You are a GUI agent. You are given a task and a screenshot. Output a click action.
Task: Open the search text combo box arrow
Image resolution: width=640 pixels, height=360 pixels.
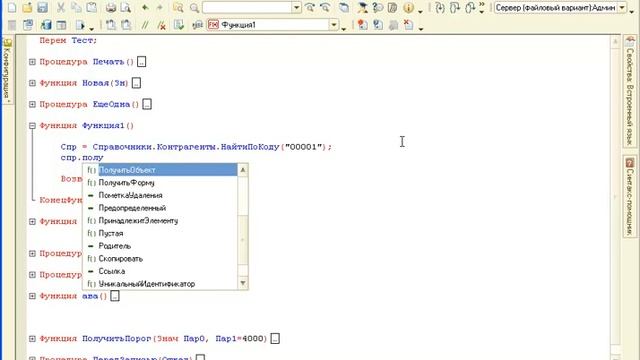click(296, 7)
